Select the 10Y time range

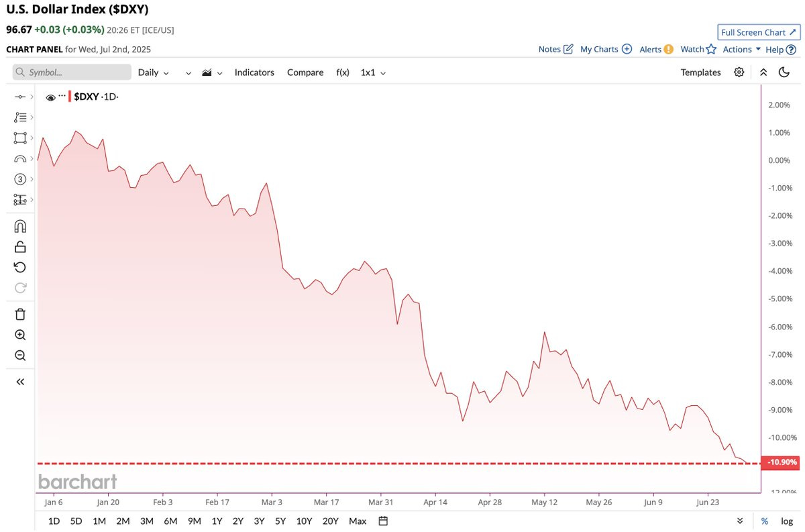tap(304, 521)
